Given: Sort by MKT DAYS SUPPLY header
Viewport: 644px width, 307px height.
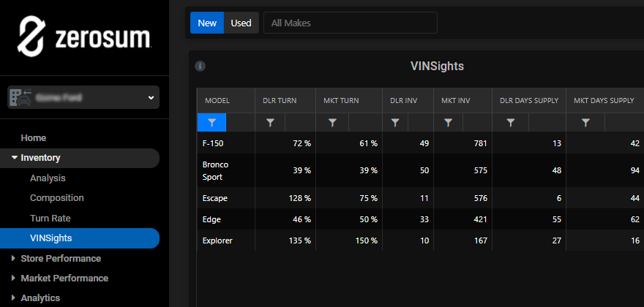Looking at the screenshot, I should (x=605, y=101).
